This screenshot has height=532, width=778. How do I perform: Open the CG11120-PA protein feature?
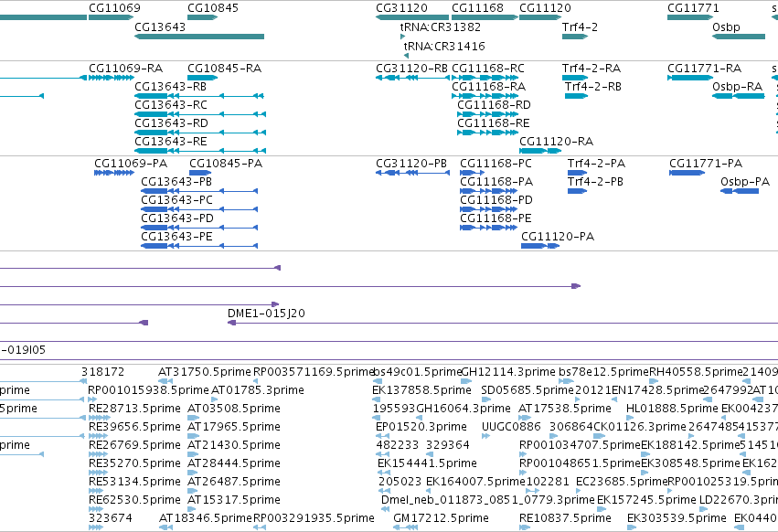pos(540,246)
